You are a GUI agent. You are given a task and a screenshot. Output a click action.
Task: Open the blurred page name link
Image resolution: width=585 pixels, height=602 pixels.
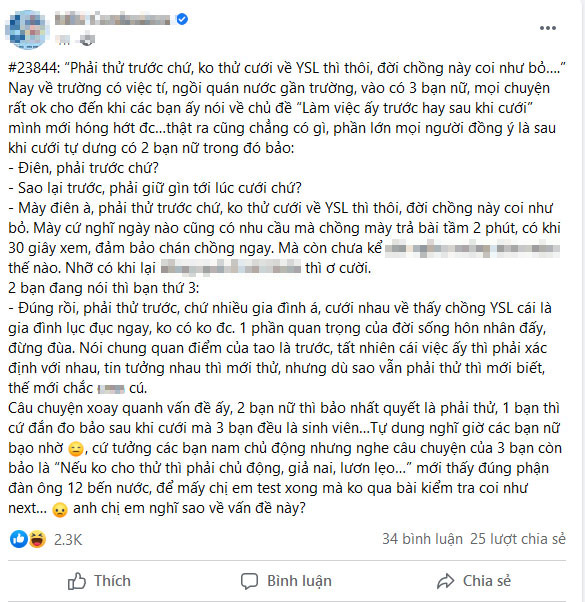[112, 19]
